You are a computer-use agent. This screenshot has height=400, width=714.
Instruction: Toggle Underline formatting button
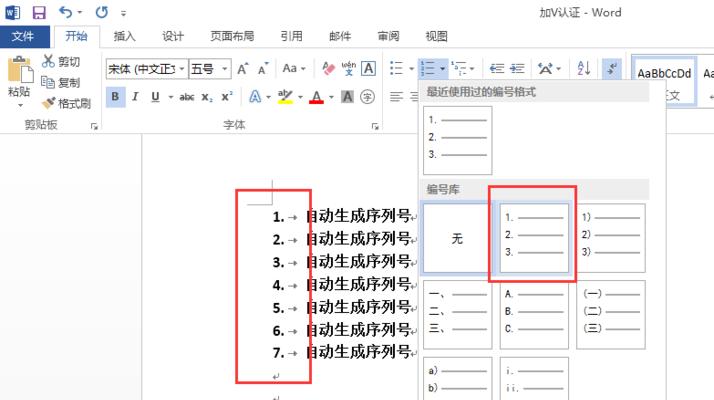[155, 97]
